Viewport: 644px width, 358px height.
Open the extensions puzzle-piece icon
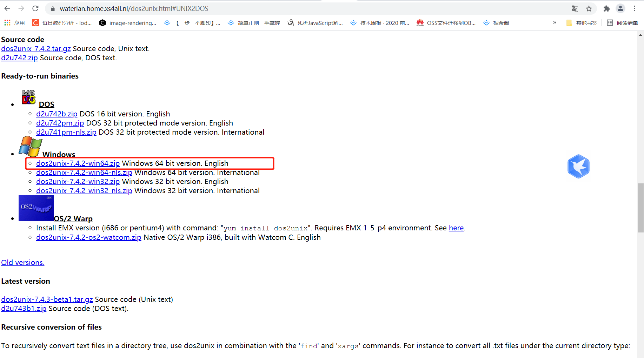606,8
